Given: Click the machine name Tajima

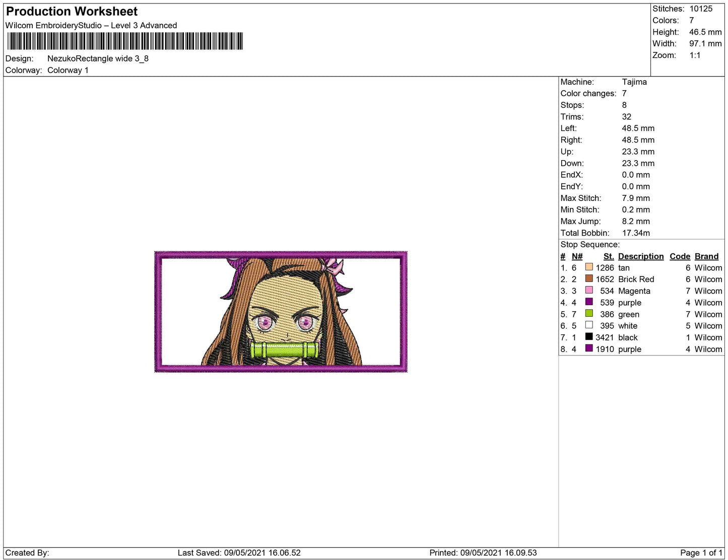Looking at the screenshot, I should coord(634,82).
